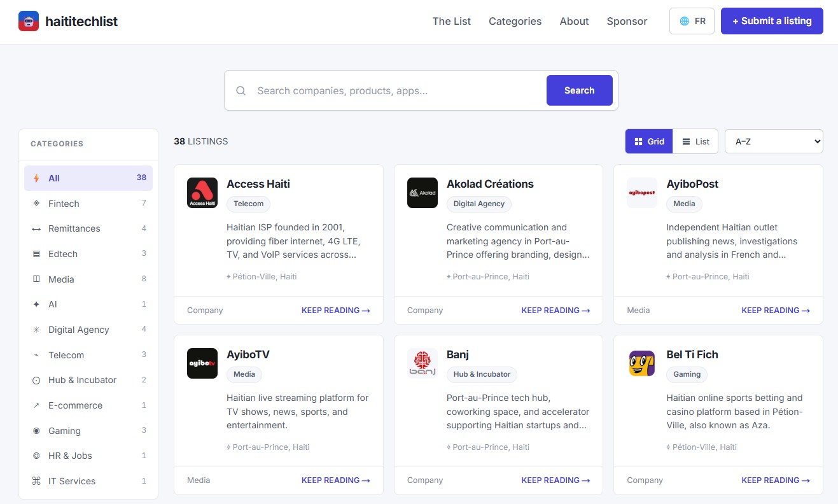This screenshot has height=504, width=838.
Task: Open The List nav item
Action: (452, 21)
